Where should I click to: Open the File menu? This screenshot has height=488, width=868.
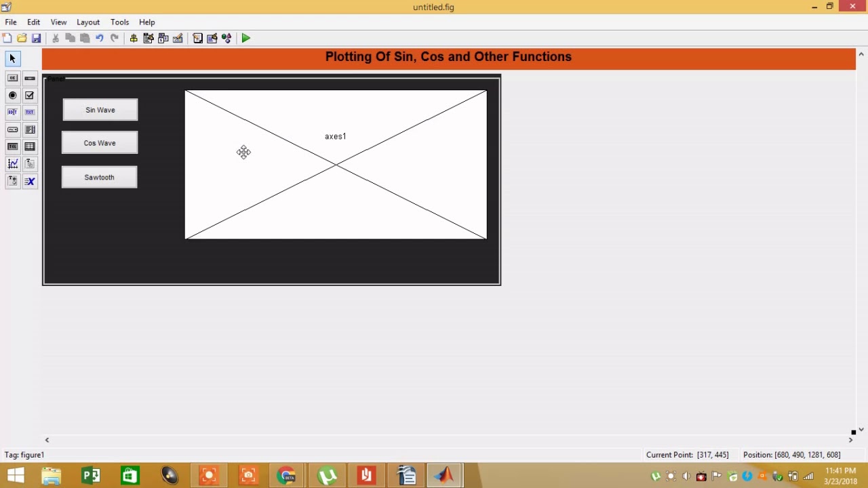click(x=11, y=22)
